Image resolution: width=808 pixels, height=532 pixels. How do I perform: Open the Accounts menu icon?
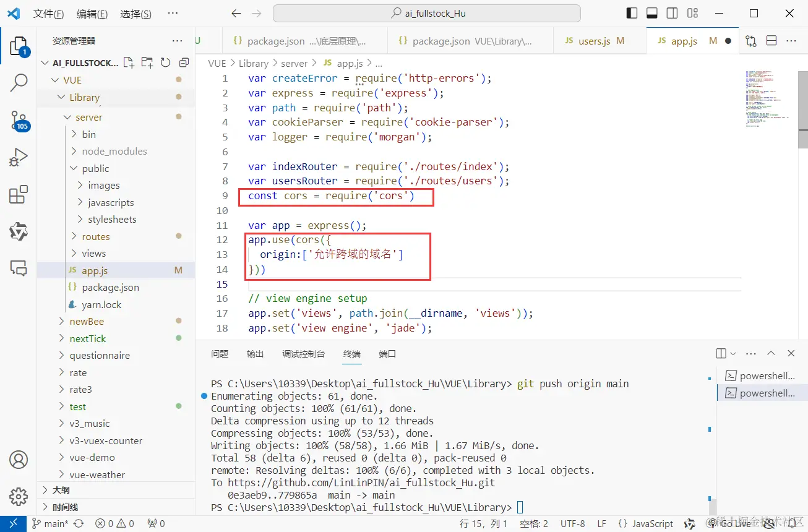coord(19,460)
